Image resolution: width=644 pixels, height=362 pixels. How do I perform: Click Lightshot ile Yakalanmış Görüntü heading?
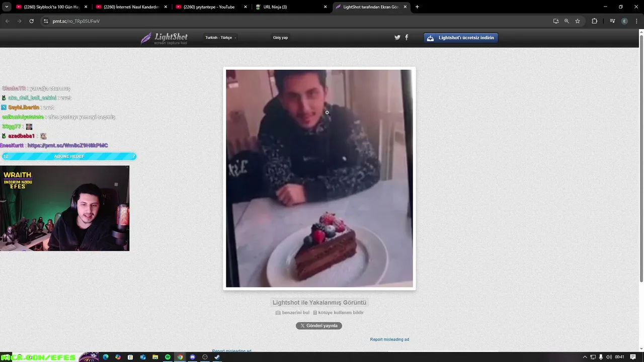click(x=319, y=303)
